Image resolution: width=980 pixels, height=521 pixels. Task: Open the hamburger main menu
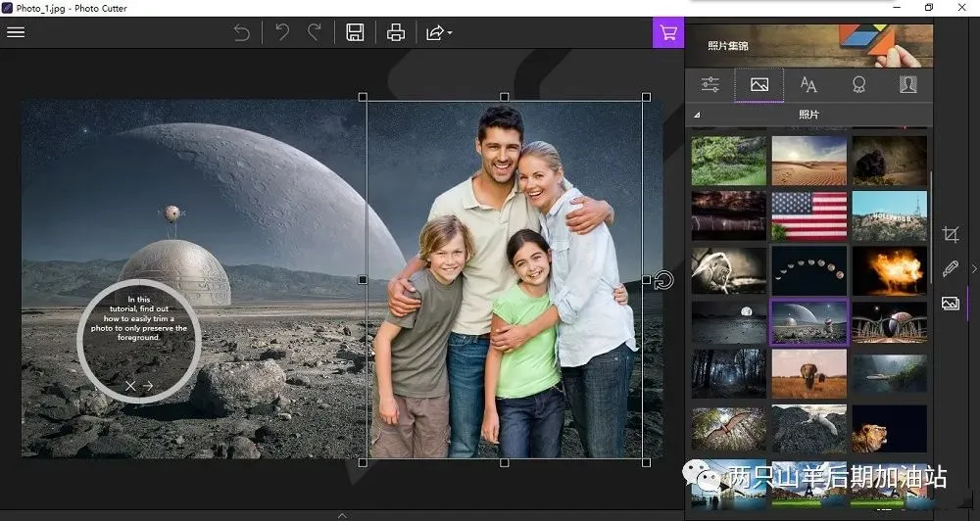pos(16,32)
